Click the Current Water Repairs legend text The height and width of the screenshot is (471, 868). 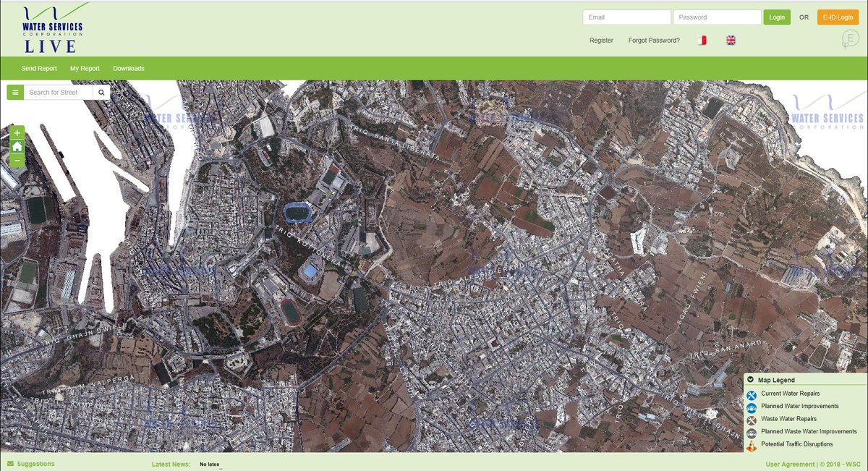pos(791,394)
